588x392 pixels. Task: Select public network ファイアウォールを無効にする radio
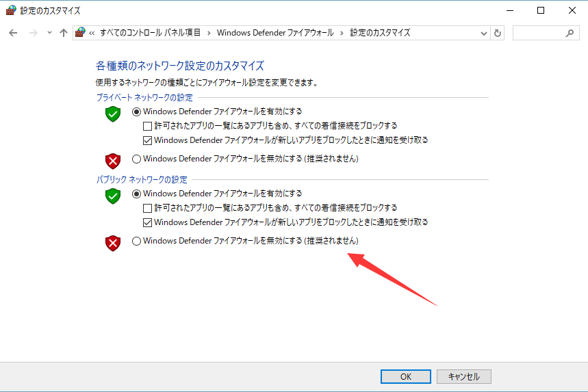click(x=136, y=241)
